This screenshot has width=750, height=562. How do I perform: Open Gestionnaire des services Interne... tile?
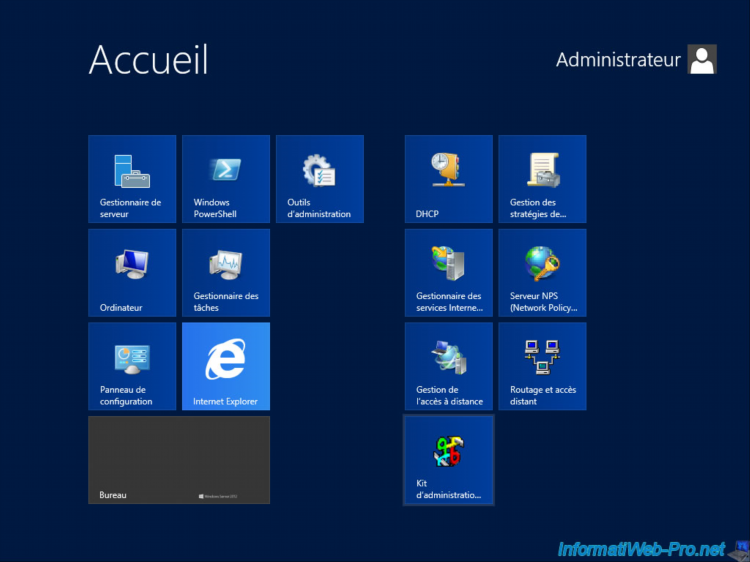tap(449, 273)
